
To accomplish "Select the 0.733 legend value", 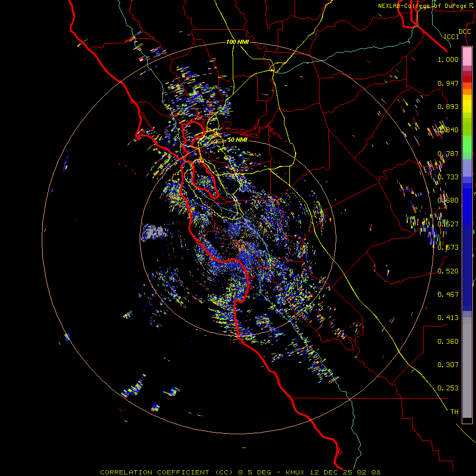I will coord(448,177).
